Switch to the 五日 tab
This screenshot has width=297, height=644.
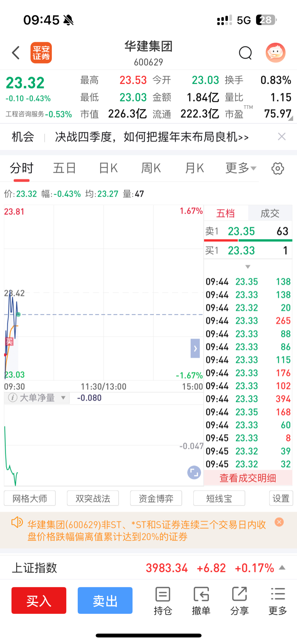[x=65, y=168]
